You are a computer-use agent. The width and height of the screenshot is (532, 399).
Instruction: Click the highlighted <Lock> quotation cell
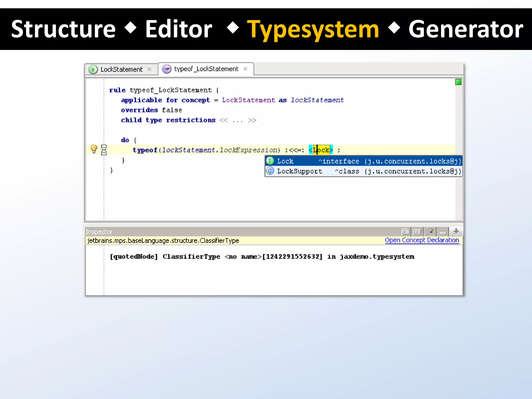coord(321,150)
